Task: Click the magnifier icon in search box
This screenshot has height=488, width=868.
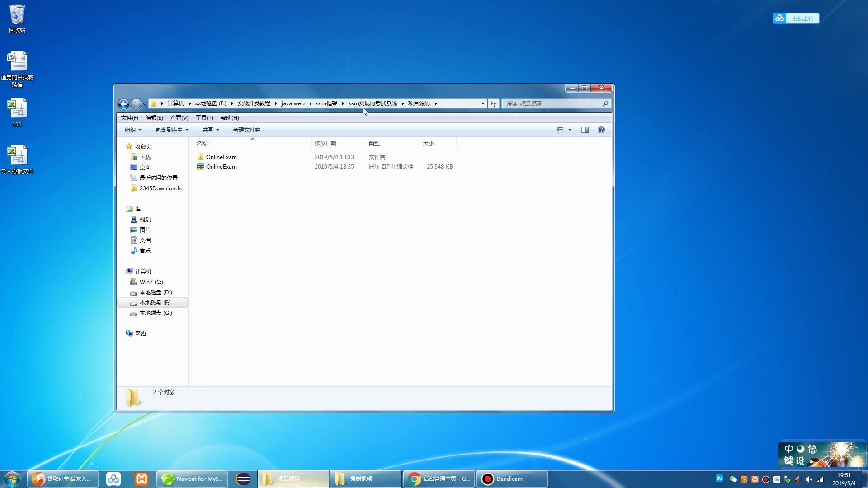Action: [x=605, y=104]
